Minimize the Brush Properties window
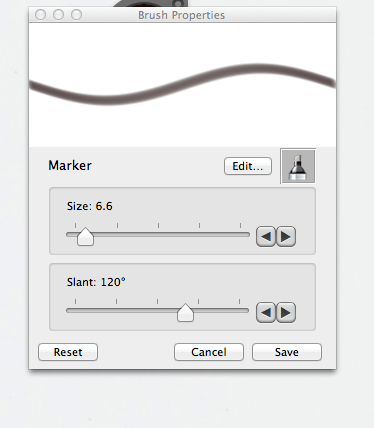This screenshot has width=374, height=428. click(58, 15)
